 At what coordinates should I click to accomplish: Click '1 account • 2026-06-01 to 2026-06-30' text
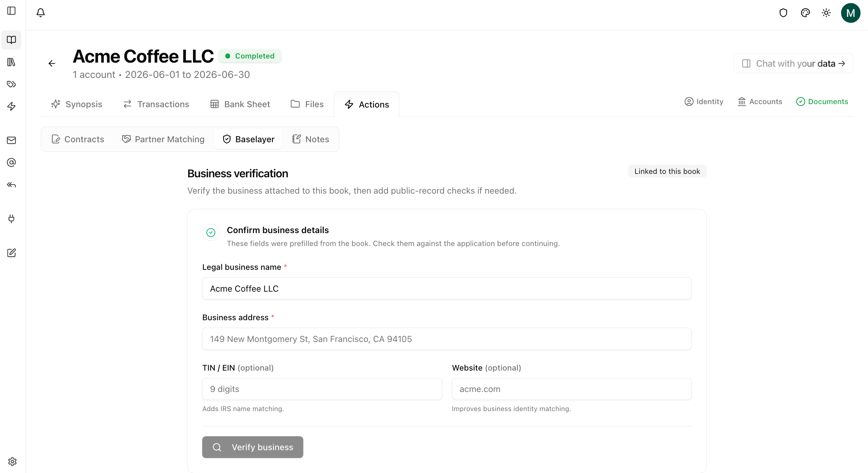(161, 75)
